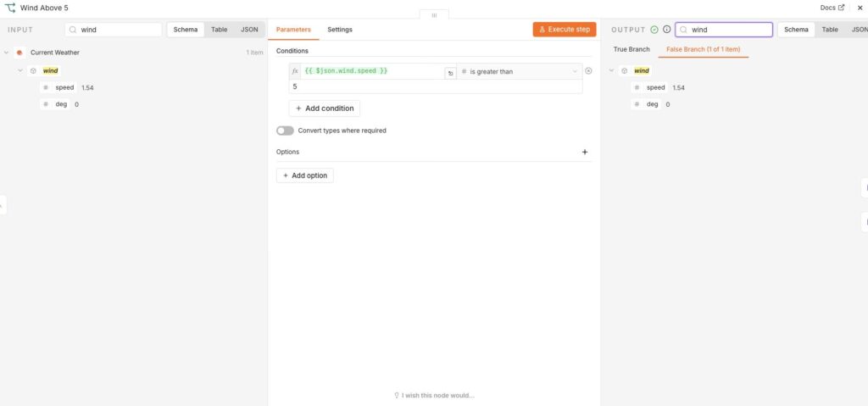Click the Wind Above 5 node icon

tap(10, 8)
